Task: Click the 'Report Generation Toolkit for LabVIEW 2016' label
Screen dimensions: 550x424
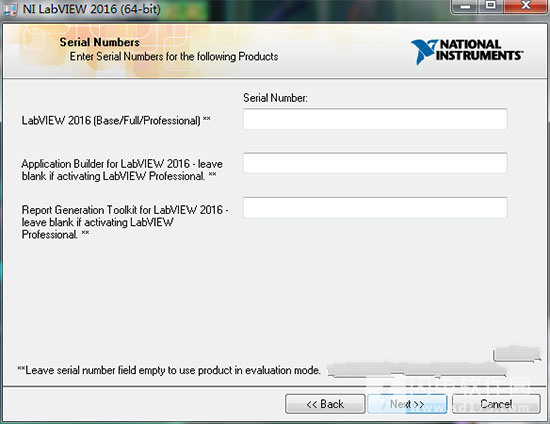Action: tap(125, 222)
